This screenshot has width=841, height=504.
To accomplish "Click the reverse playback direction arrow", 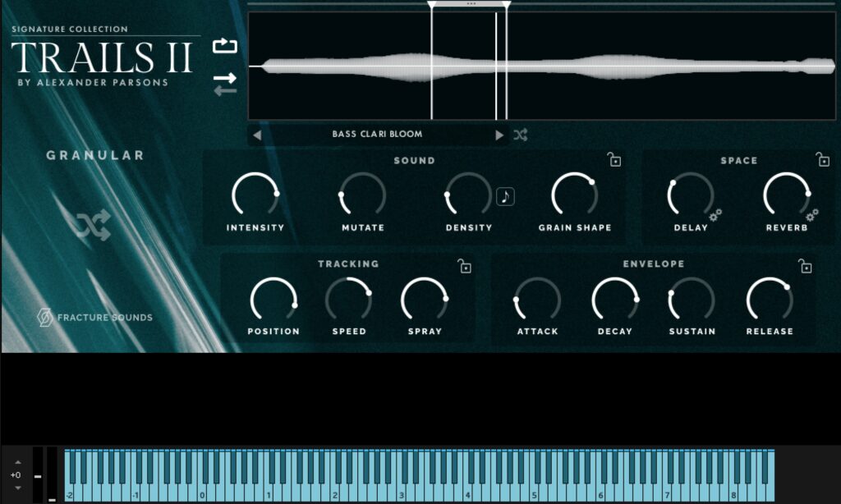I will click(x=225, y=90).
